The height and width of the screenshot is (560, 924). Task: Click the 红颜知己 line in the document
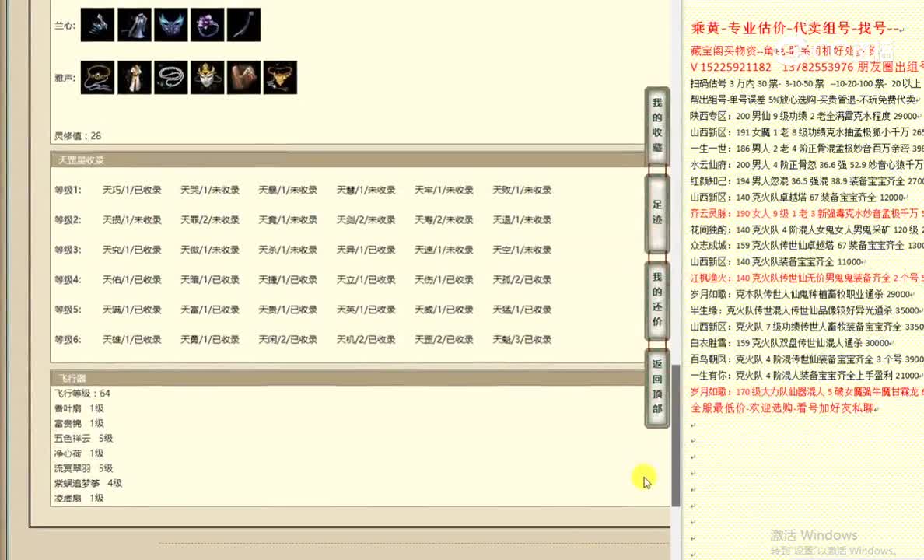point(807,181)
